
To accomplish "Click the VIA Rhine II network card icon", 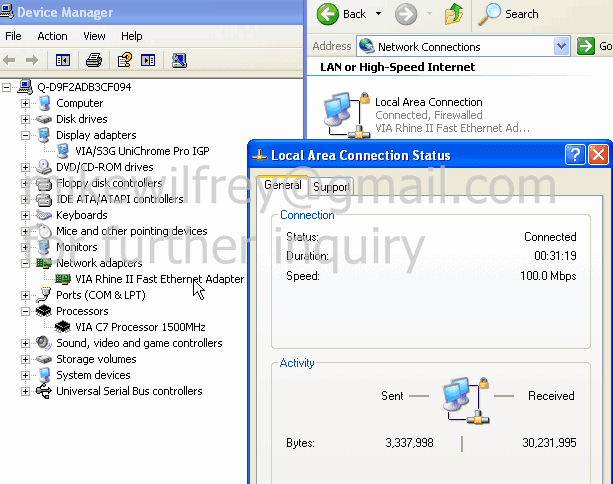I will pos(63,279).
